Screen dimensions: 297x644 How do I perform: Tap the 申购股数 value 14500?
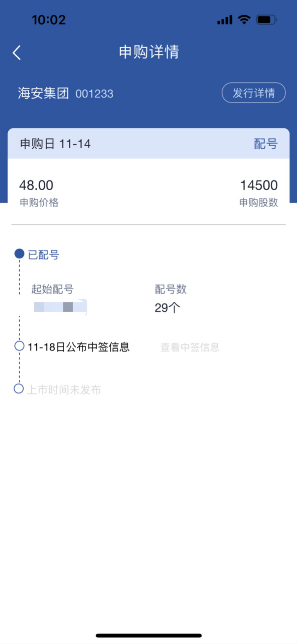(259, 185)
